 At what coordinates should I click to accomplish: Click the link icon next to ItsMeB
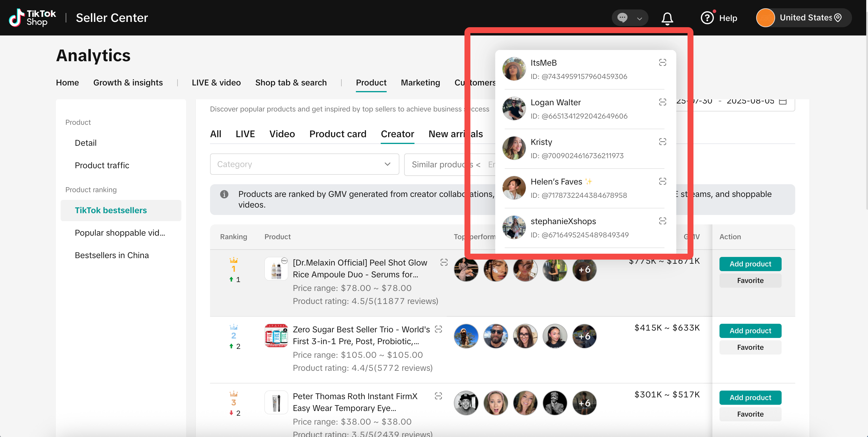[x=662, y=63]
